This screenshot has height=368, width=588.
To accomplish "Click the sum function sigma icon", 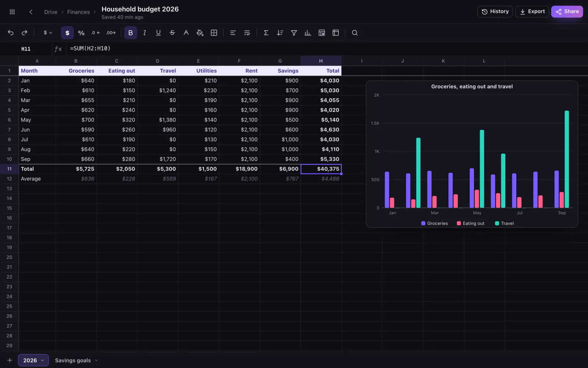I will coord(266,33).
